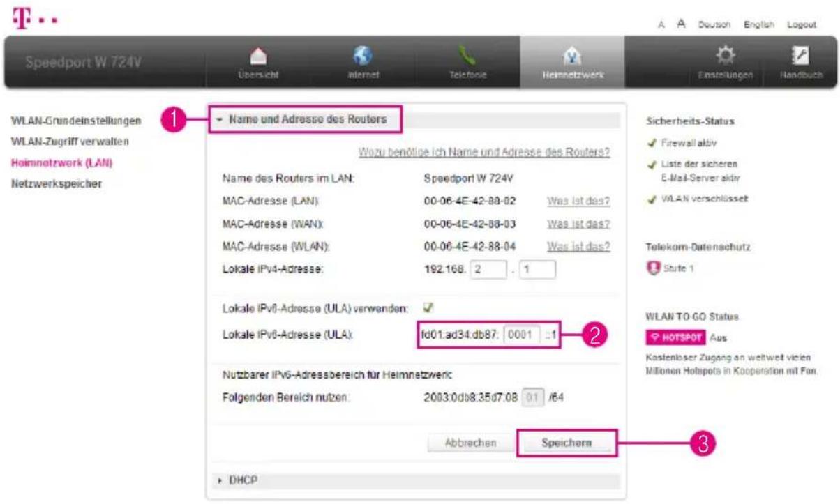Open the Internet globe icon tab
The image size is (840, 504).
[x=362, y=63]
